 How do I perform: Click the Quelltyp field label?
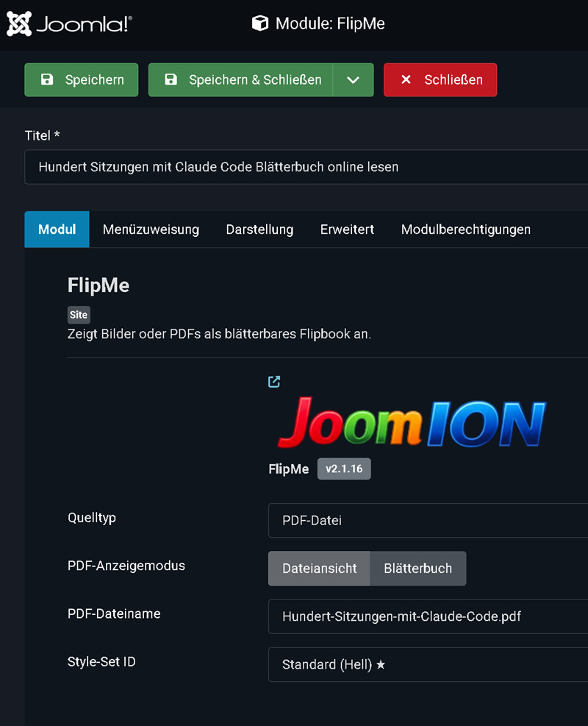tap(92, 518)
